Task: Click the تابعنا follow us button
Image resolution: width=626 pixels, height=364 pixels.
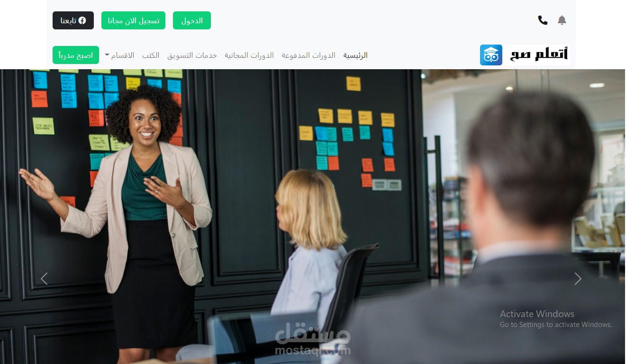Action: coord(73,20)
